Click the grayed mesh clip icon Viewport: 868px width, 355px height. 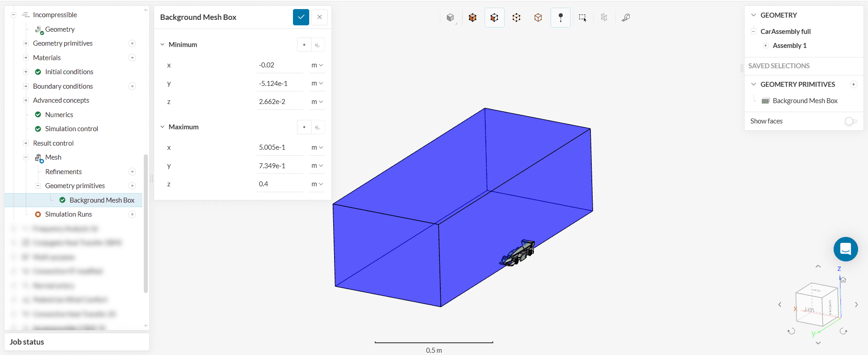pyautogui.click(x=604, y=18)
